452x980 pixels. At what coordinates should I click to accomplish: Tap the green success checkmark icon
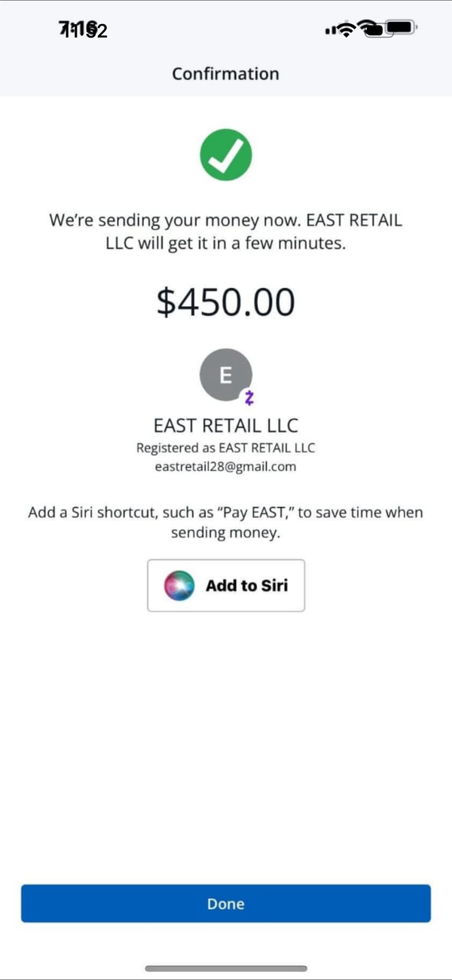226,155
